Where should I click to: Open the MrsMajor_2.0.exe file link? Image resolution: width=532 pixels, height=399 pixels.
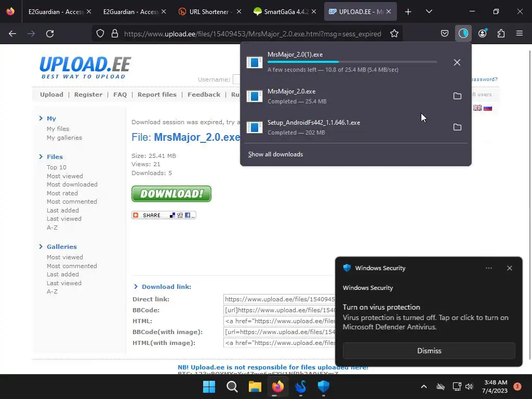click(x=197, y=137)
